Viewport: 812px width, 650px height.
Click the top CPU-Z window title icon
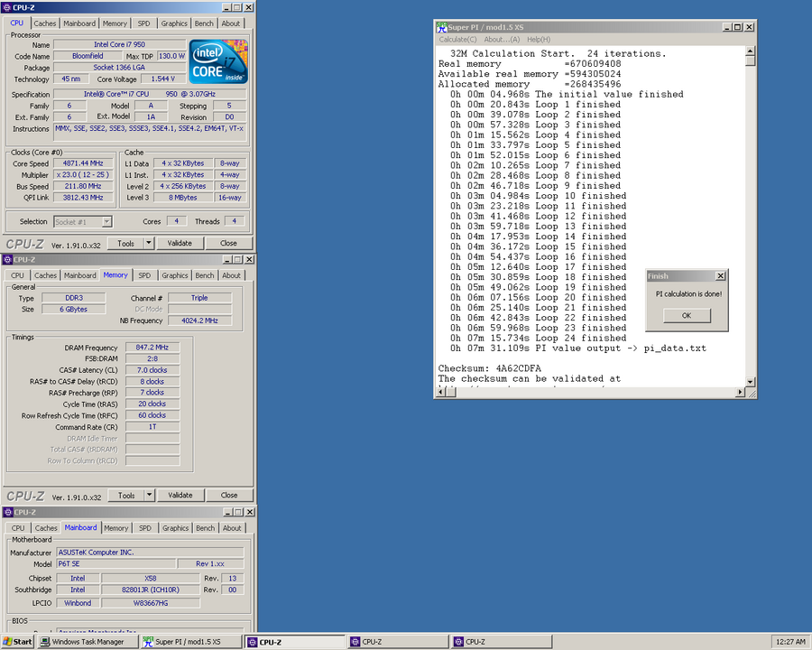[7, 7]
